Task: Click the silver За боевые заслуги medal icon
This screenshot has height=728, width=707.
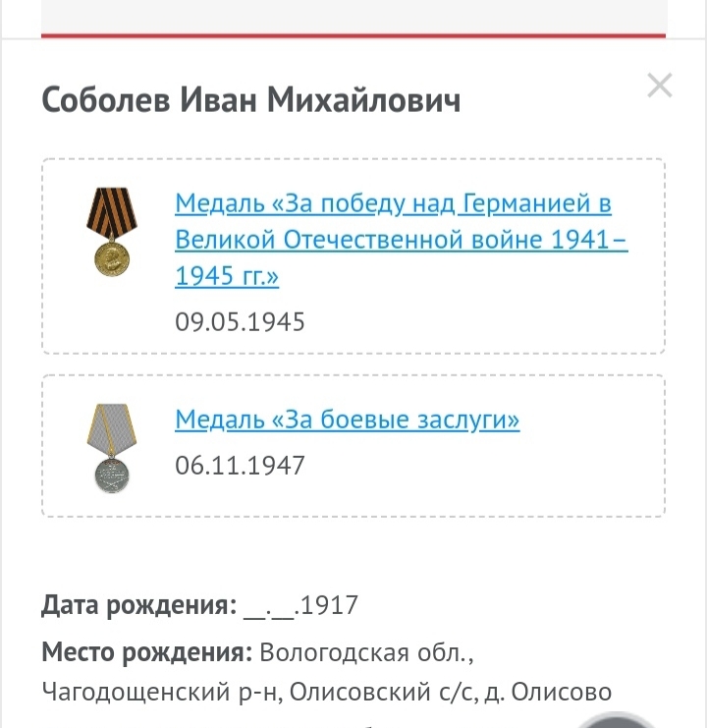Action: click(112, 448)
